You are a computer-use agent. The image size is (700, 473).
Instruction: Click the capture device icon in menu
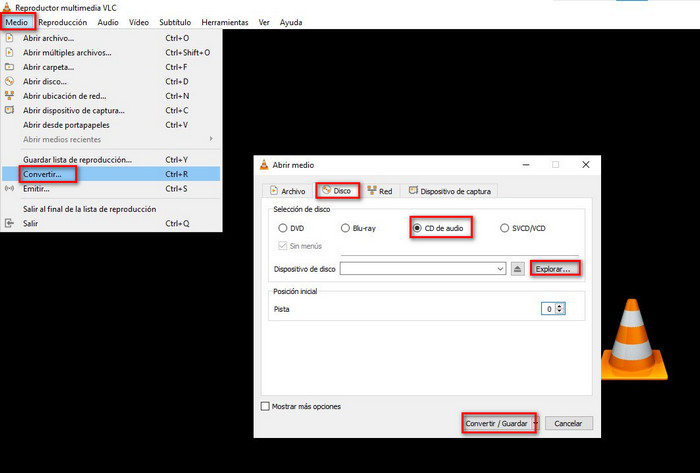(9, 110)
